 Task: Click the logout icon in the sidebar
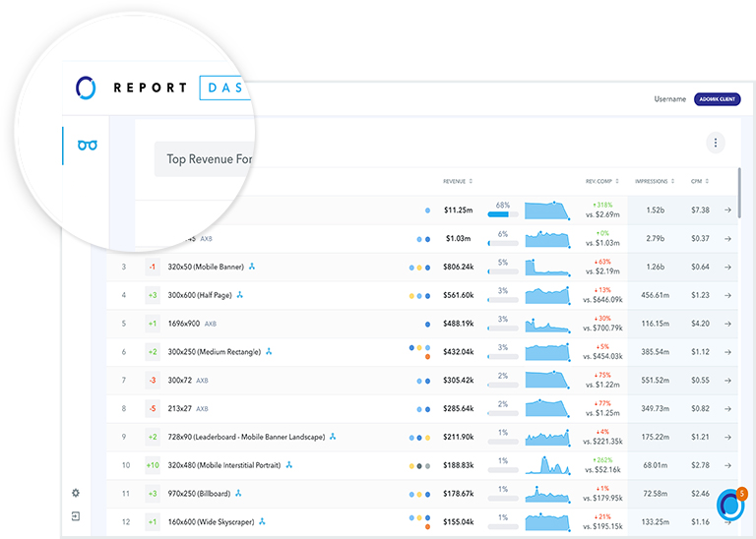[x=76, y=515]
